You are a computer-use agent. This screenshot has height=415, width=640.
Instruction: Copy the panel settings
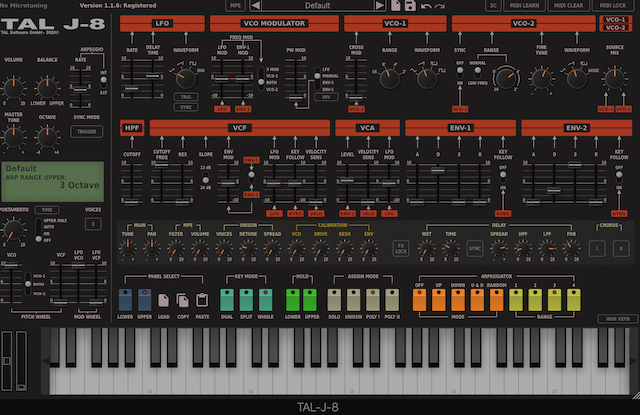182,300
